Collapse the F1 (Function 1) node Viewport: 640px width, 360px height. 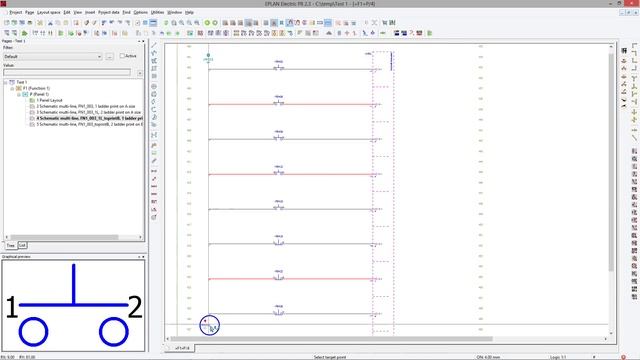click(x=12, y=88)
